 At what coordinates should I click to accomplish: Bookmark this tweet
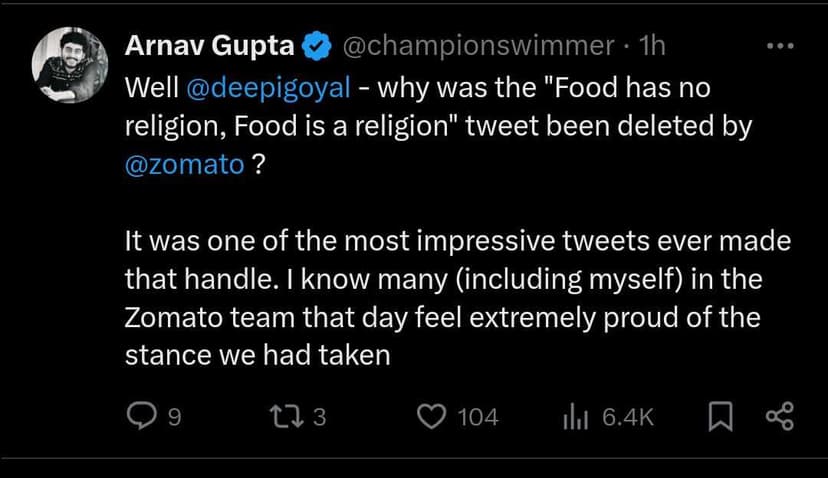coord(720,417)
